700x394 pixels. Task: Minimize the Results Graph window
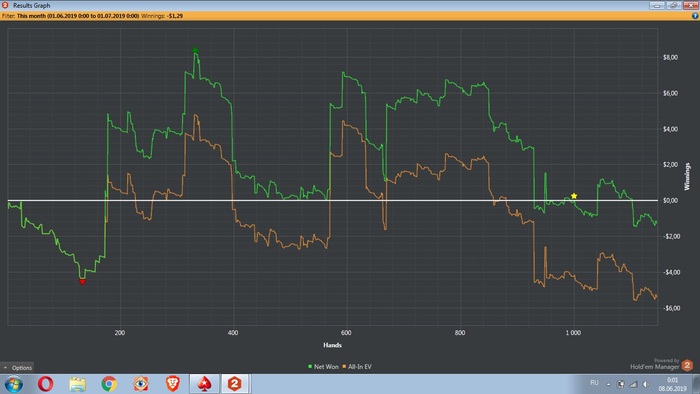click(x=657, y=5)
